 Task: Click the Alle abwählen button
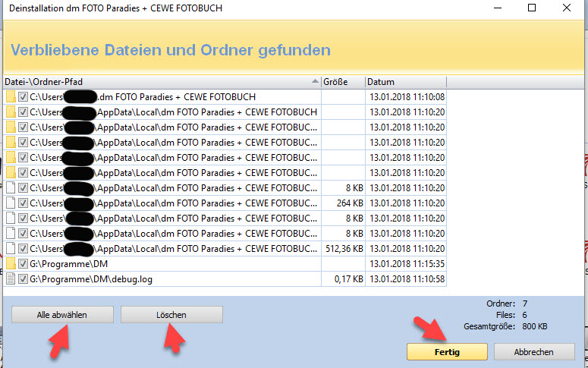click(62, 315)
